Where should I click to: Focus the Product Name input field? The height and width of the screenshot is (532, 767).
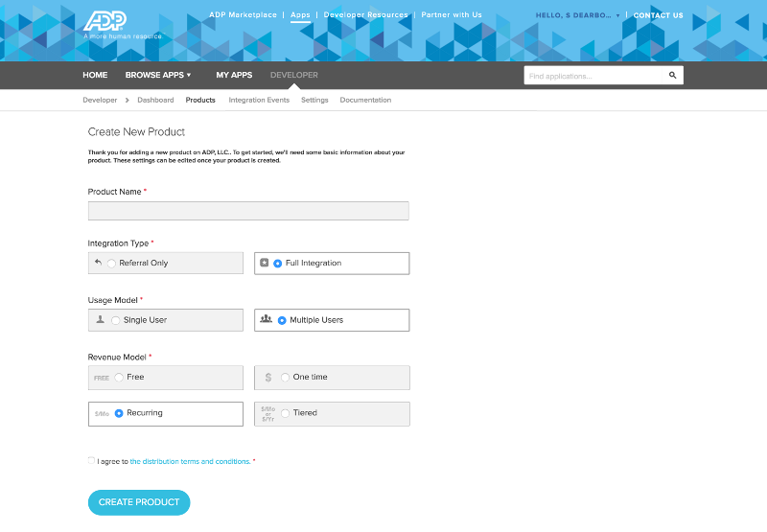click(x=248, y=211)
